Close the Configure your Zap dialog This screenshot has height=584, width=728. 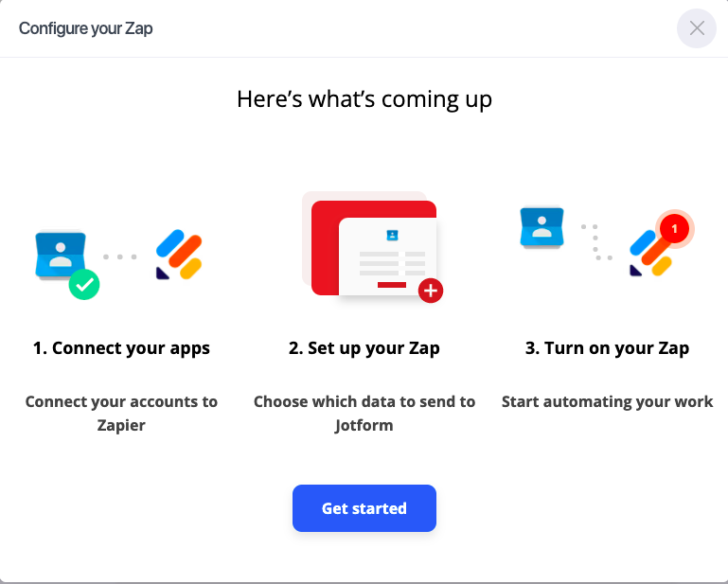(x=697, y=28)
